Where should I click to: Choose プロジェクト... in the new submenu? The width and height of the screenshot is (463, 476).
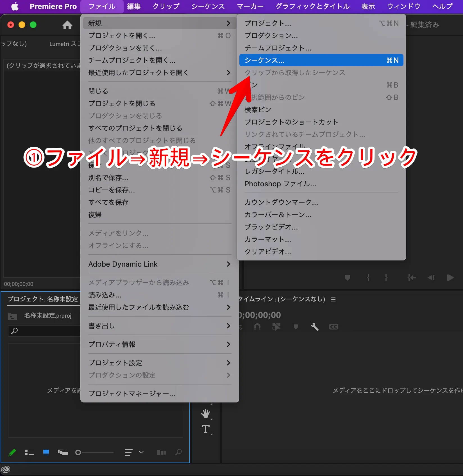coord(321,23)
